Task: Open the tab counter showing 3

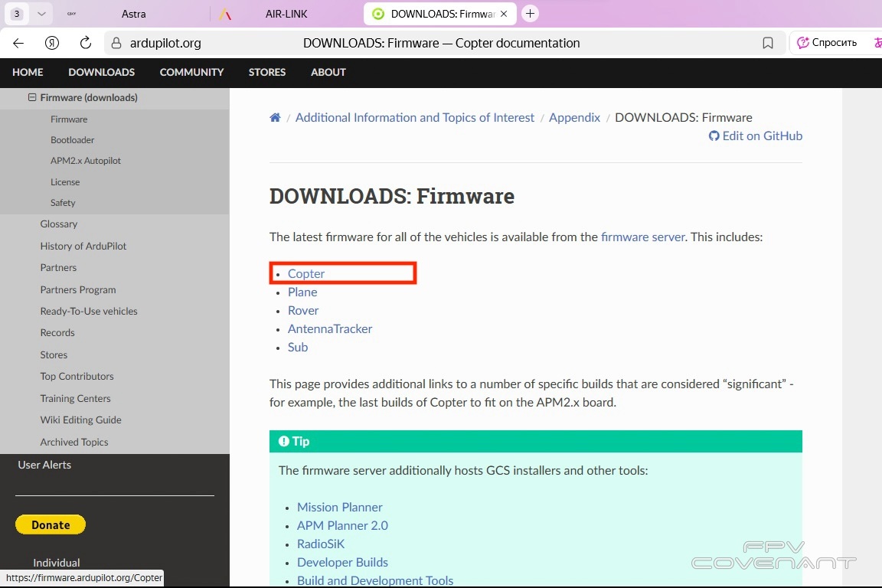Action: pyautogui.click(x=17, y=14)
